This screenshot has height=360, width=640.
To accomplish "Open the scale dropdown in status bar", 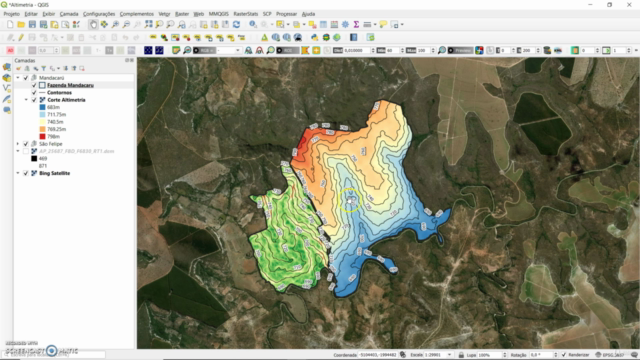I will [x=449, y=355].
